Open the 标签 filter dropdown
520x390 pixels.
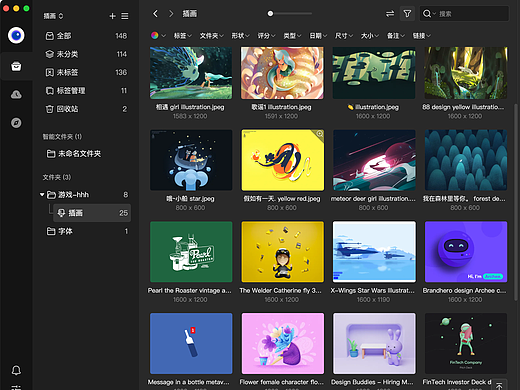pyautogui.click(x=183, y=35)
